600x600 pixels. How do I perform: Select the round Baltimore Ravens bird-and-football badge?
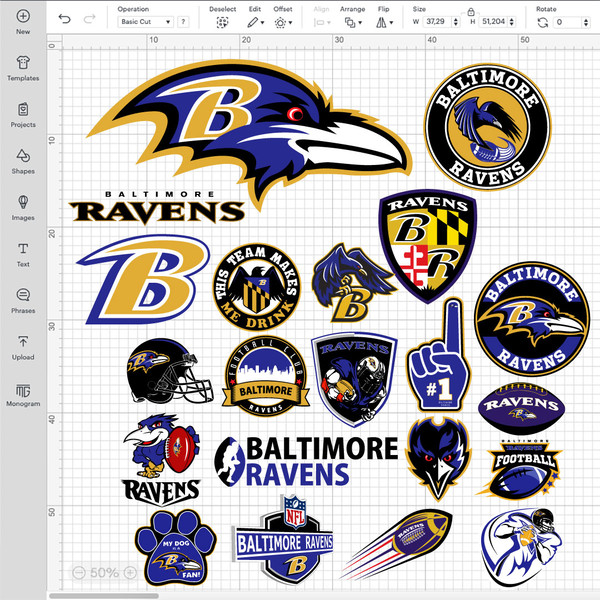(x=488, y=127)
